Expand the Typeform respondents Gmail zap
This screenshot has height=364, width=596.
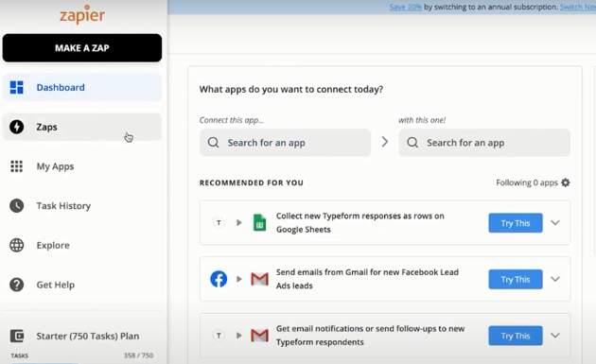click(555, 336)
